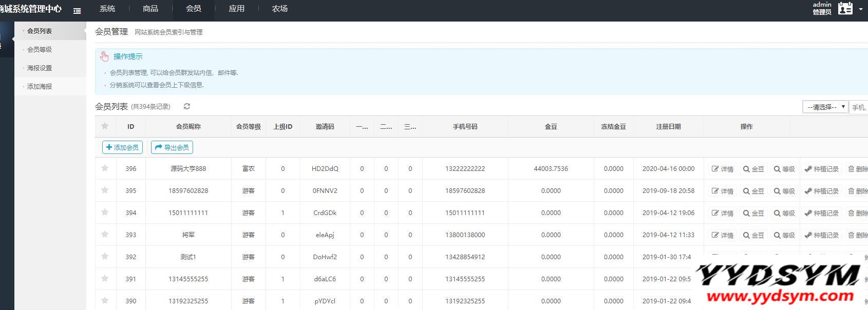Toggle the sidebar collapse menu icon
This screenshot has height=310, width=868.
(x=77, y=10)
